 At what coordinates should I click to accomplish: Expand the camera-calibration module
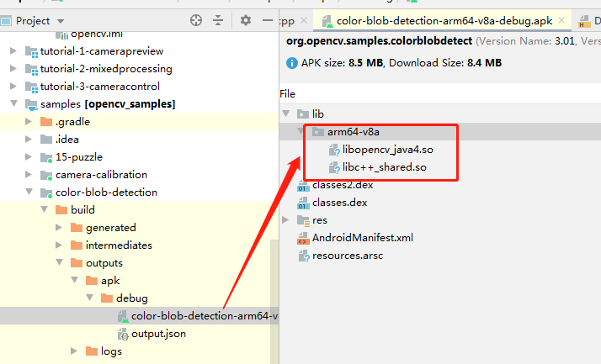point(29,174)
